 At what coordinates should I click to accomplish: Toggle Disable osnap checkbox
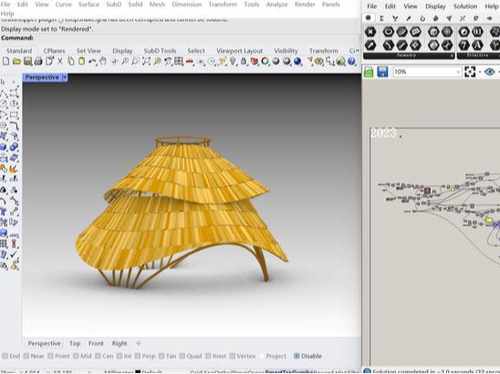coord(297,356)
